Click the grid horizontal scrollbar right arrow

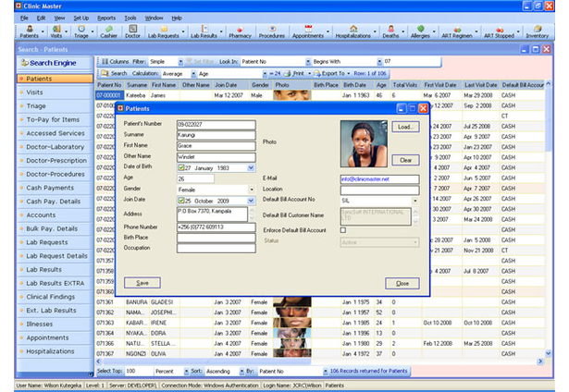[x=540, y=361]
